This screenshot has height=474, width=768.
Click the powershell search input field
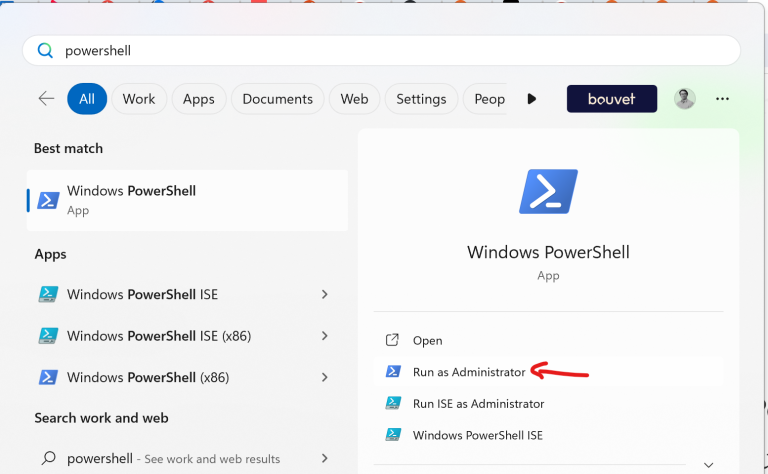[381, 50]
